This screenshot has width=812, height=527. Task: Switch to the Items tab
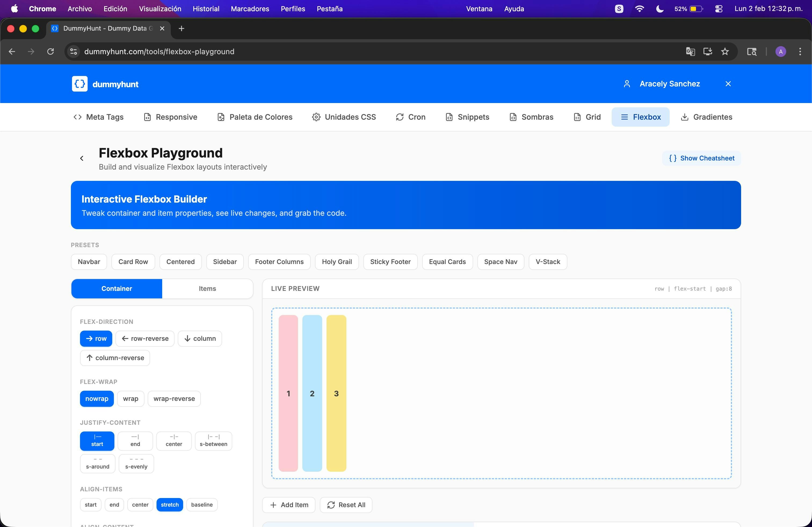[x=207, y=288]
